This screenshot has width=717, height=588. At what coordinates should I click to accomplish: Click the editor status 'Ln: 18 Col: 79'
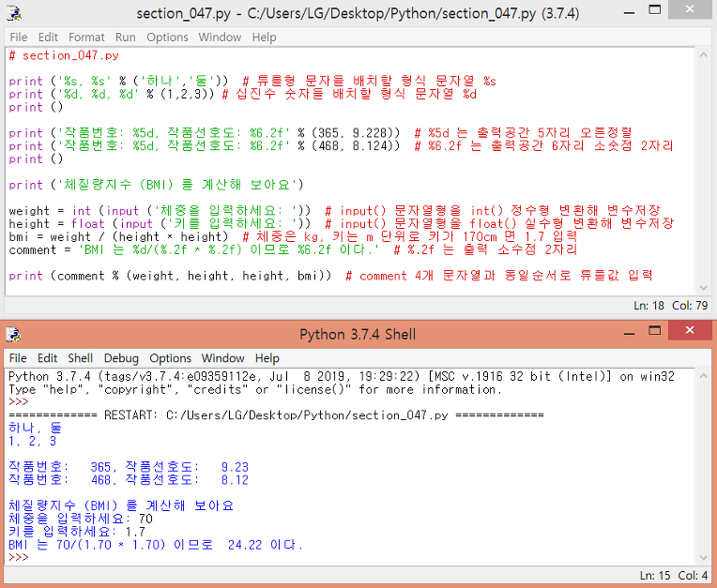[670, 305]
